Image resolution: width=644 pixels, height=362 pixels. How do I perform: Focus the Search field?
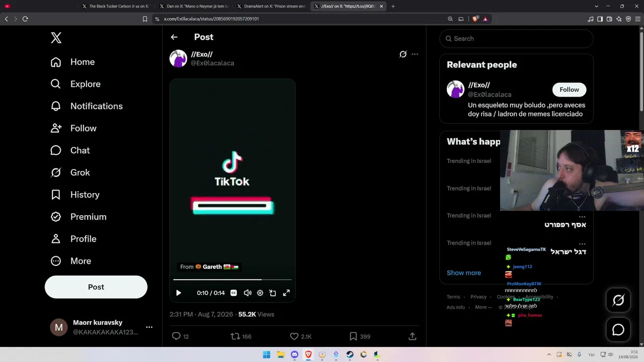516,39
